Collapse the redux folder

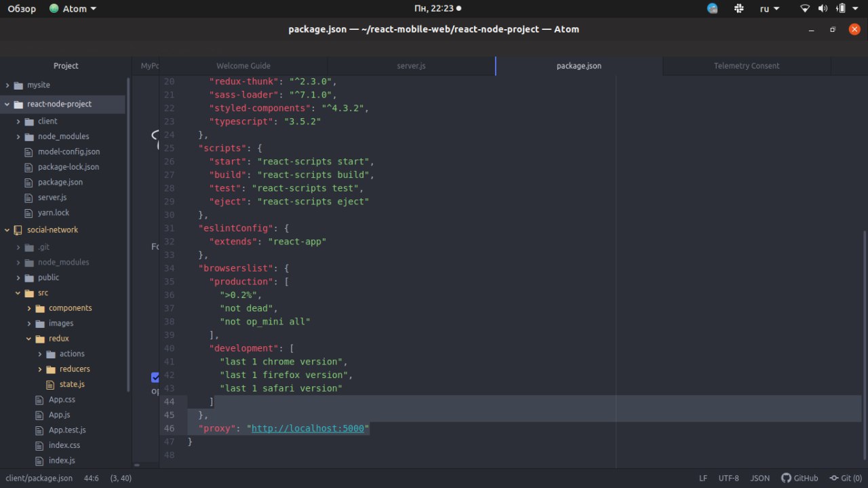pos(29,339)
